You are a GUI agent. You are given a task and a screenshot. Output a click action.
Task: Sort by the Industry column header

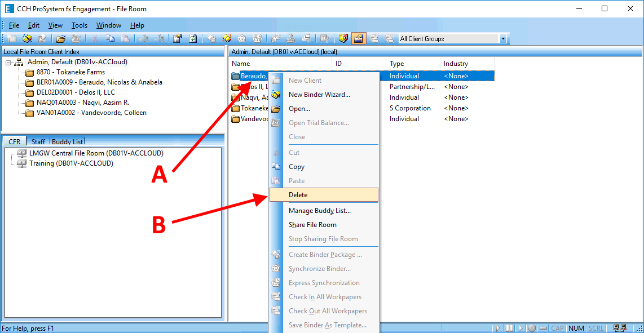pyautogui.click(x=467, y=64)
